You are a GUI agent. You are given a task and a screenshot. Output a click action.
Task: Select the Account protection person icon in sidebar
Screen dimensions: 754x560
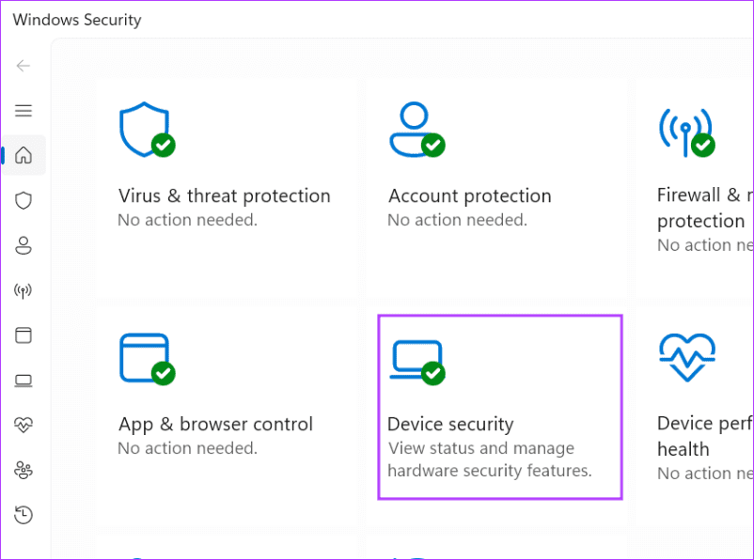(24, 245)
